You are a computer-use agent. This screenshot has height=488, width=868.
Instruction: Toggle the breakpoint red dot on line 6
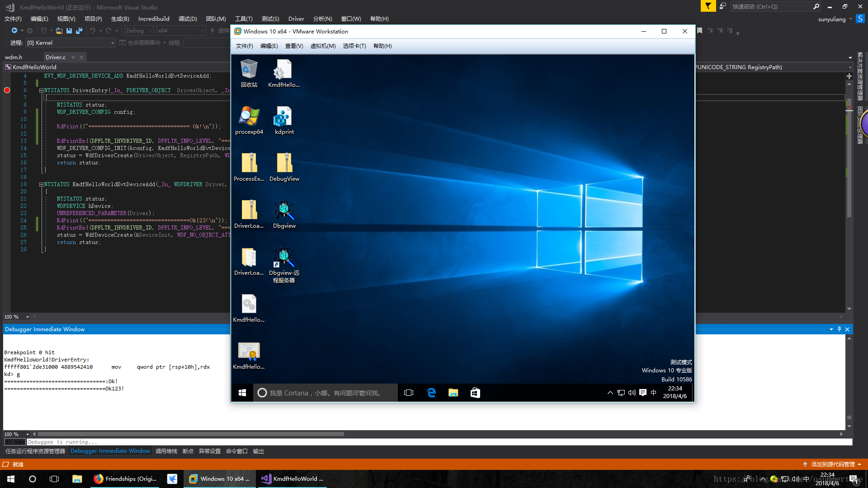(7, 90)
